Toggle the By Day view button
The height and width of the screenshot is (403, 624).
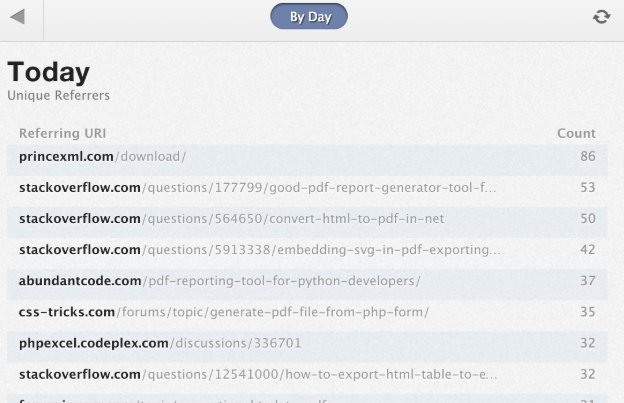point(309,17)
